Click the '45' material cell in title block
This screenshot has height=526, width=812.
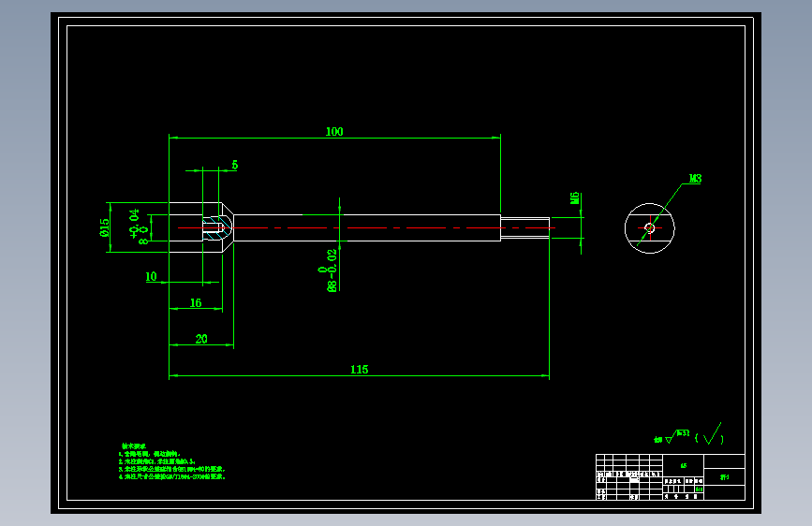(x=683, y=465)
